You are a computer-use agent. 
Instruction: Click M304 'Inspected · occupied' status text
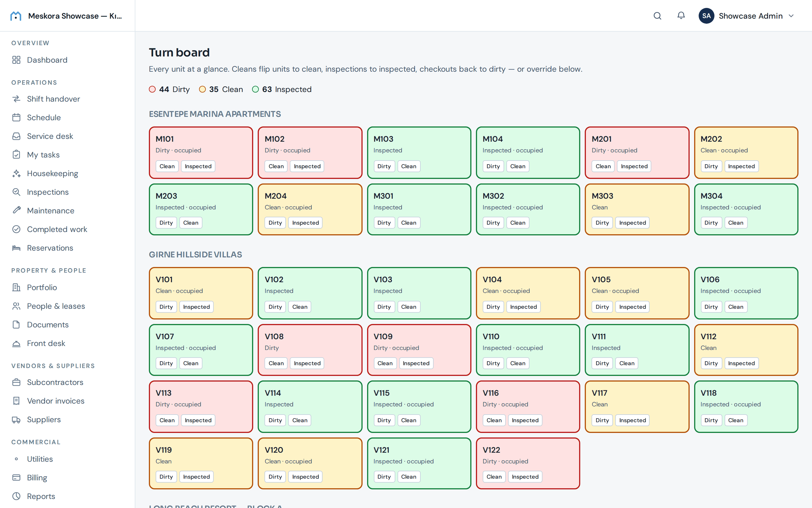(x=731, y=207)
